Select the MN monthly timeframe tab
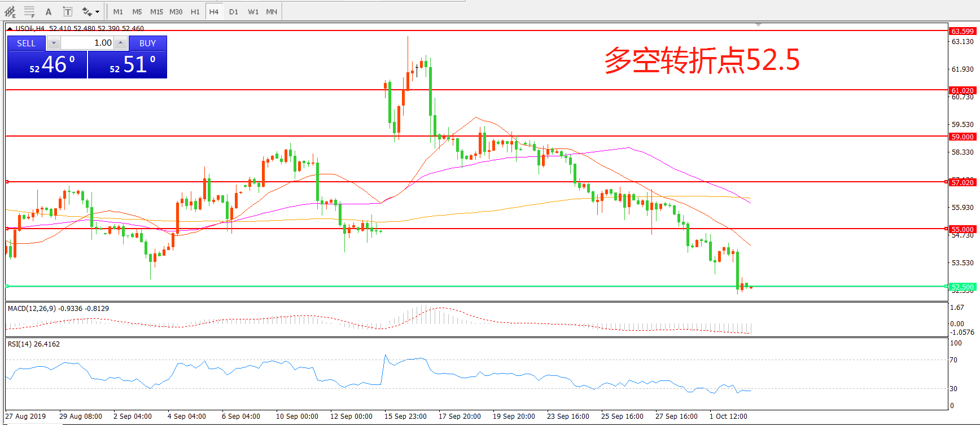Viewport: 980px width, 425px height. point(272,11)
